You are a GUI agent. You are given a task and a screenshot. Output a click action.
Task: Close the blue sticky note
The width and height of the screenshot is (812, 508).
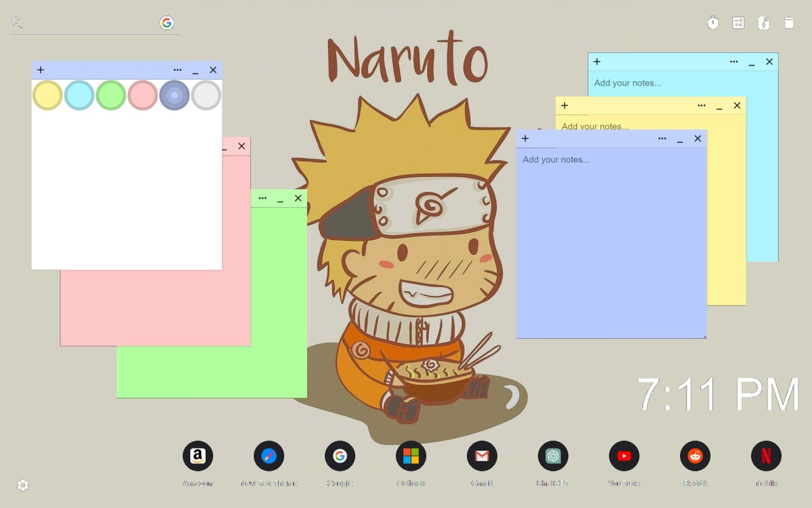(x=698, y=138)
